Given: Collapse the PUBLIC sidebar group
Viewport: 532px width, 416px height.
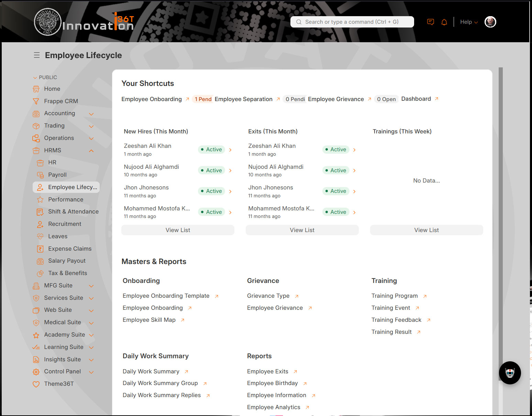Looking at the screenshot, I should (35, 78).
